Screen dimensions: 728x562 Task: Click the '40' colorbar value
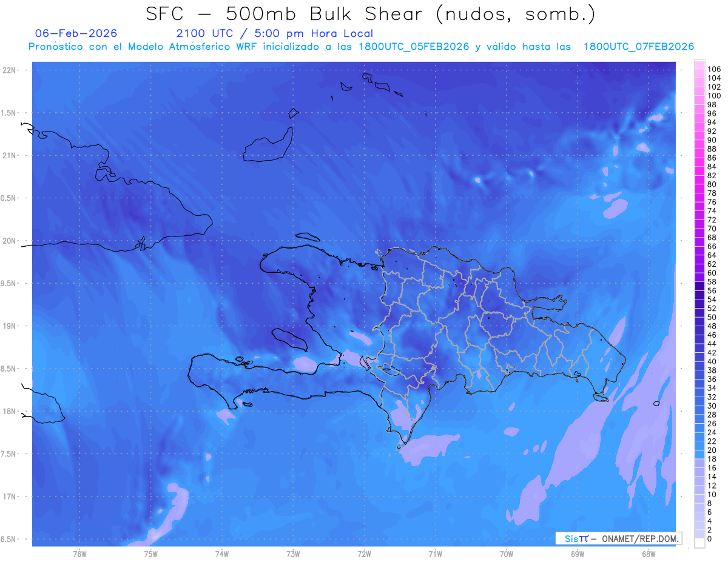[x=712, y=361]
